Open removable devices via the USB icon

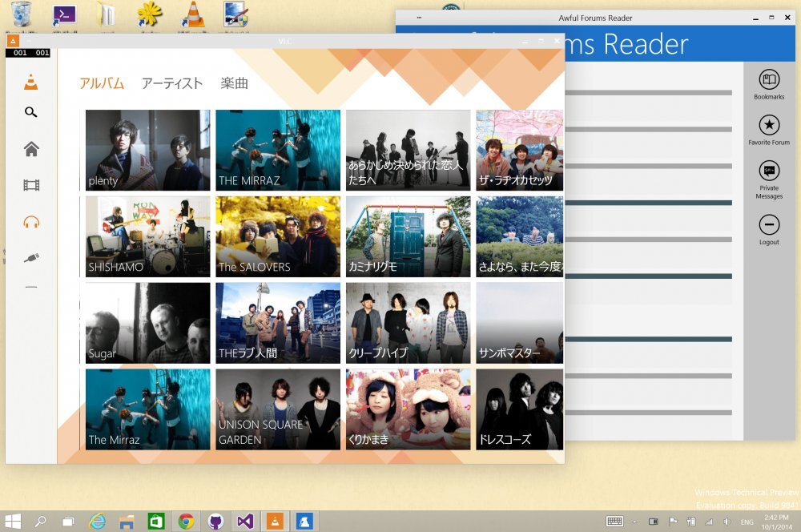30,256
